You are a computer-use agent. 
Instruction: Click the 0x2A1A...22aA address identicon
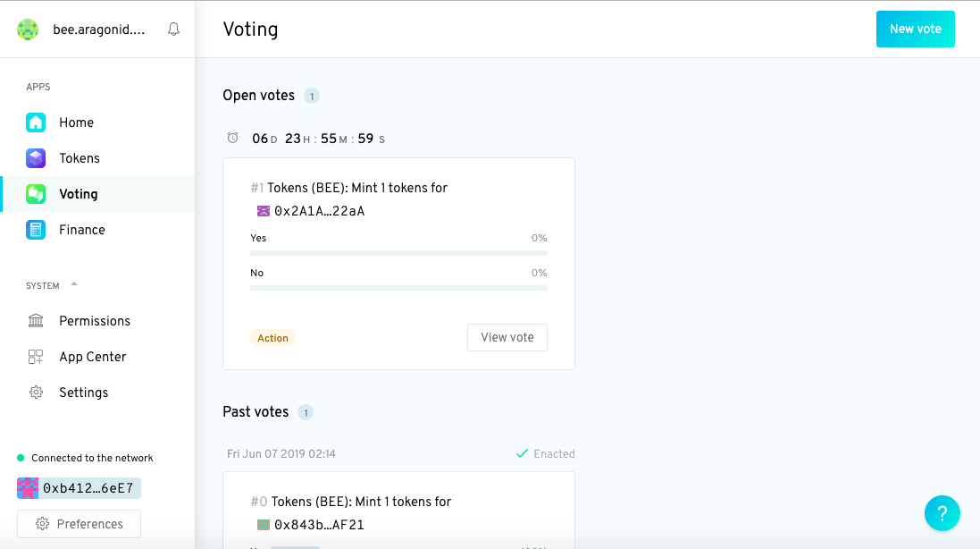pyautogui.click(x=264, y=211)
